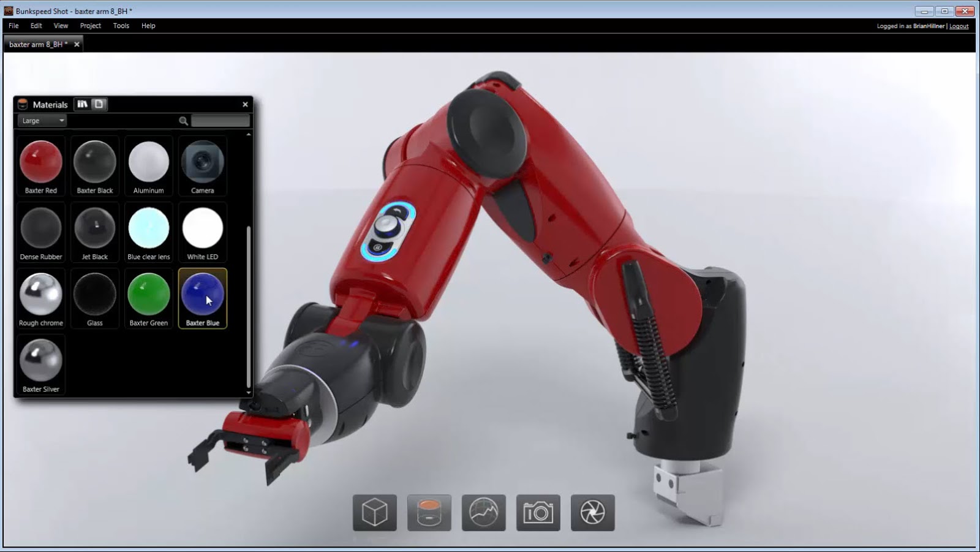The width and height of the screenshot is (980, 552).
Task: Click the search magnifier in Materials panel
Action: pos(184,120)
